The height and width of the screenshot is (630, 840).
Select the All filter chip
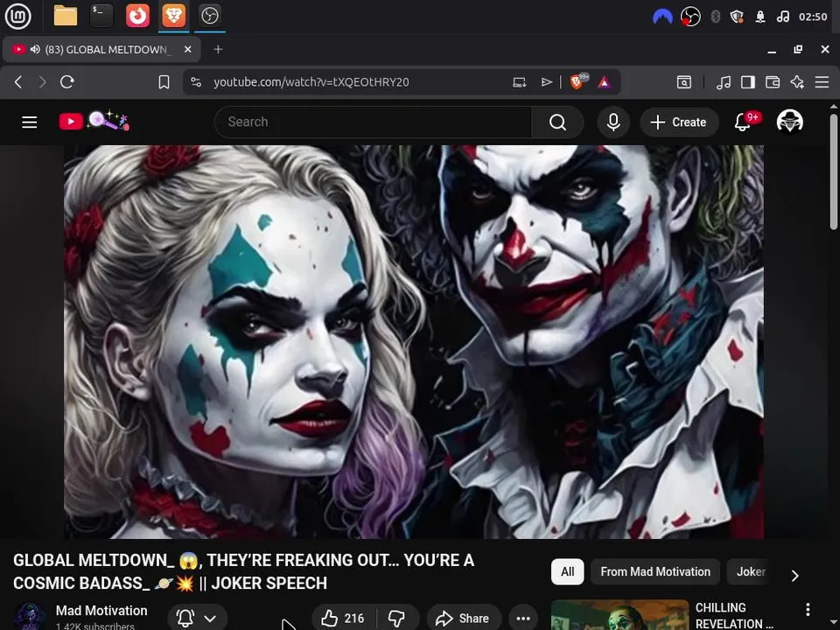567,571
